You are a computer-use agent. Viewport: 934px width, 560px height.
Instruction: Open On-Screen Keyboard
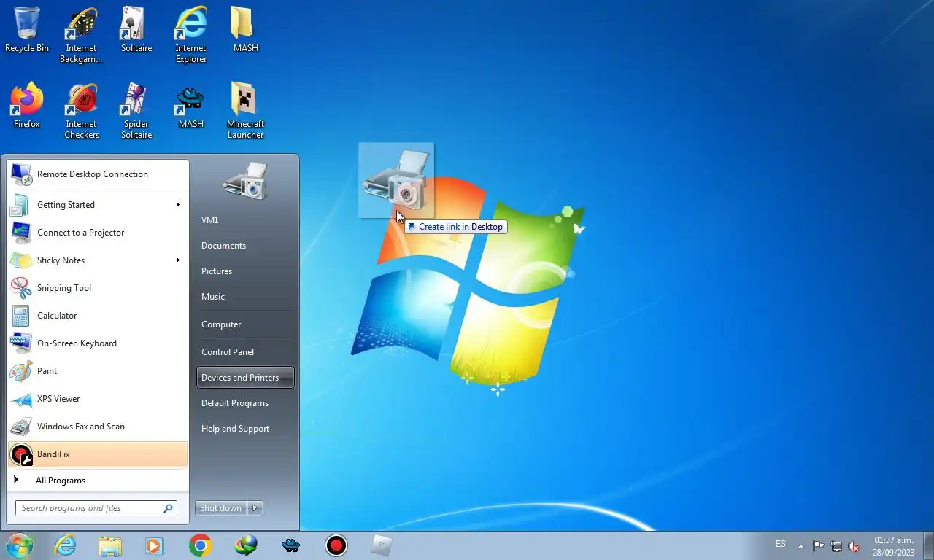(x=98, y=343)
